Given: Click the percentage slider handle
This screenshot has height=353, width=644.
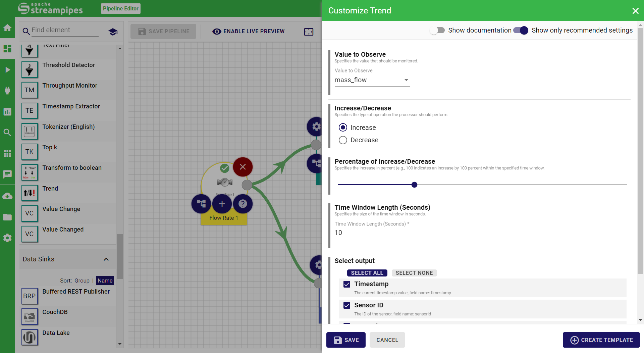Looking at the screenshot, I should (x=414, y=185).
